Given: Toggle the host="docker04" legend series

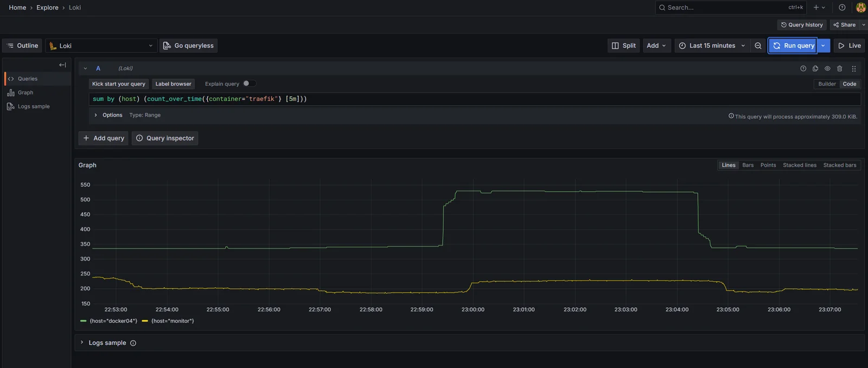Looking at the screenshot, I should coord(113,321).
